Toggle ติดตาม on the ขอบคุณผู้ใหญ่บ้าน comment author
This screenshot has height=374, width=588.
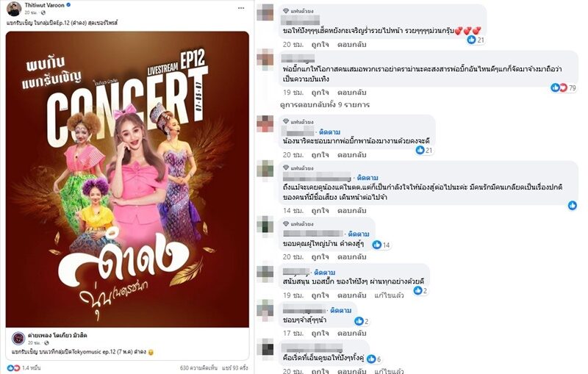point(359,234)
